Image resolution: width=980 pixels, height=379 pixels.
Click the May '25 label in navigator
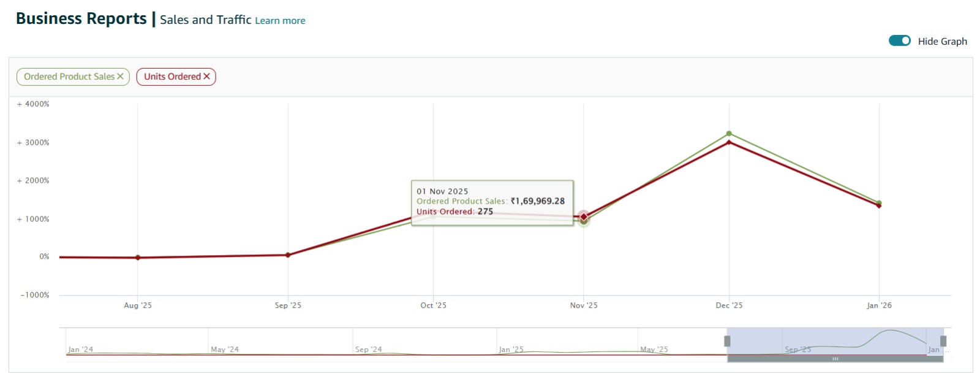coord(654,350)
